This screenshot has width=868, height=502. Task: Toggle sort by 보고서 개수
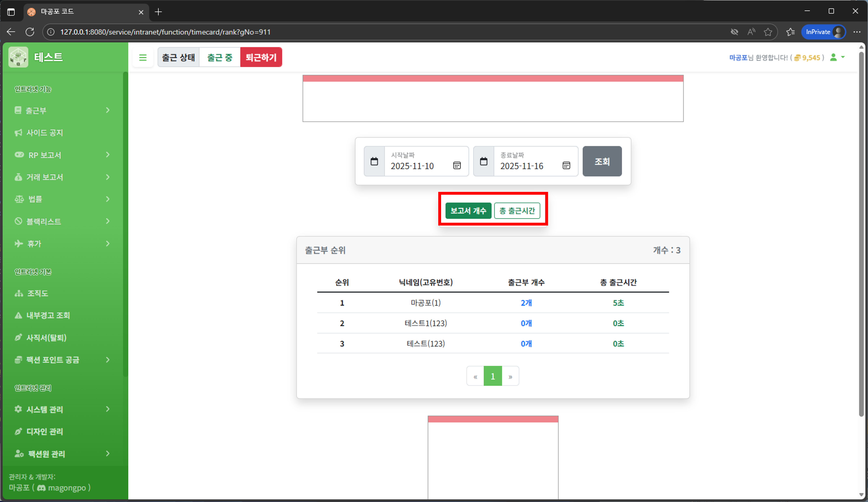468,211
